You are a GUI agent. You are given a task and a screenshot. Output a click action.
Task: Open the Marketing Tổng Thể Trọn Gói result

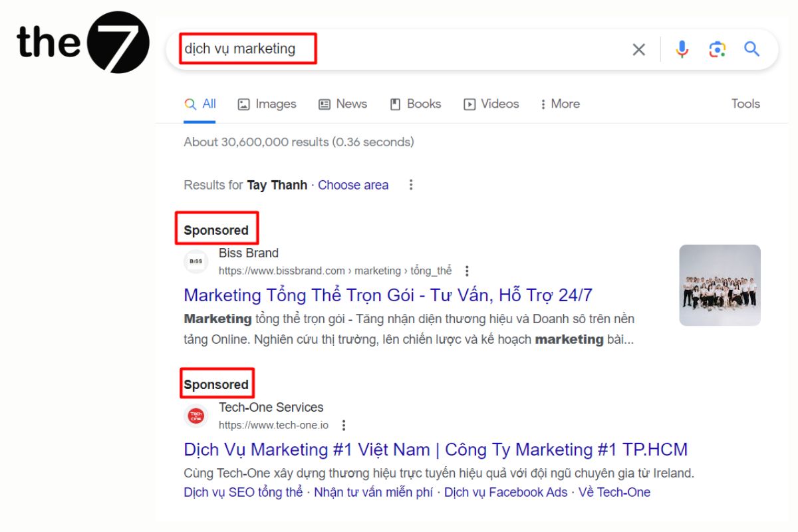point(388,295)
